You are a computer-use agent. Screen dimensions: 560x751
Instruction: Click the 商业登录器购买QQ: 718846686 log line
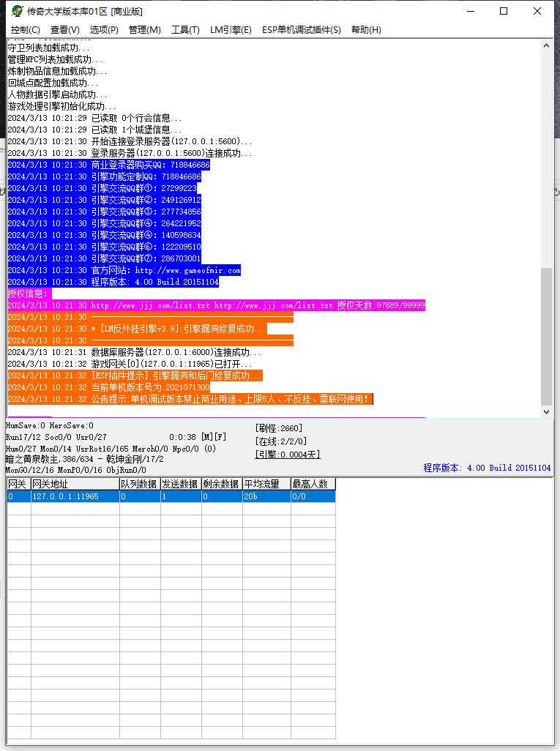[x=109, y=165]
